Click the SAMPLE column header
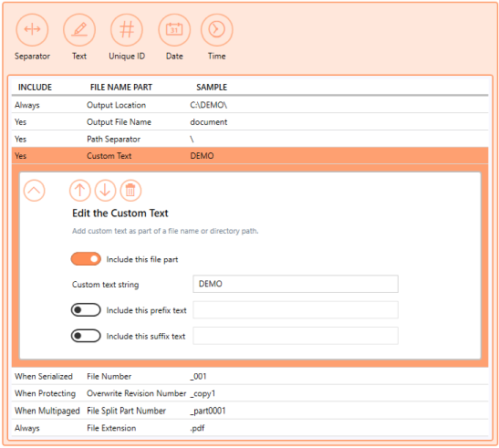 pyautogui.click(x=212, y=88)
